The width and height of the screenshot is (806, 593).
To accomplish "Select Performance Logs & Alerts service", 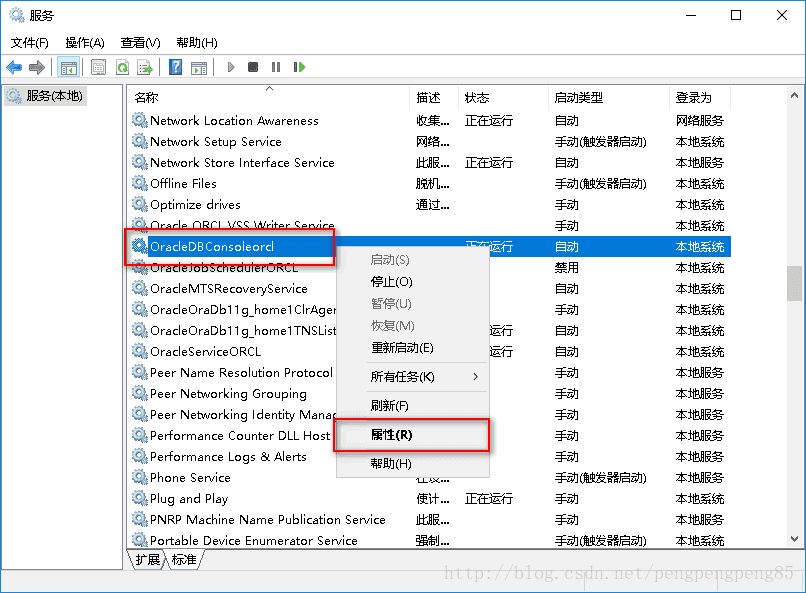I will [x=228, y=457].
